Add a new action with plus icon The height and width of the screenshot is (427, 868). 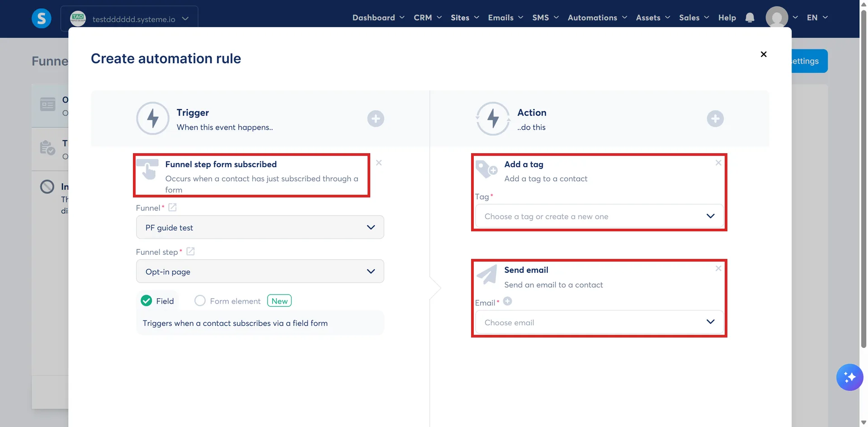(x=715, y=119)
